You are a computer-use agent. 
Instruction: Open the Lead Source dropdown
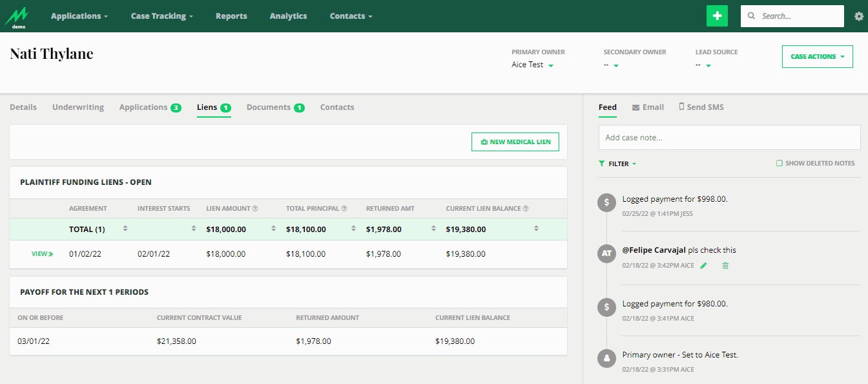tap(708, 65)
